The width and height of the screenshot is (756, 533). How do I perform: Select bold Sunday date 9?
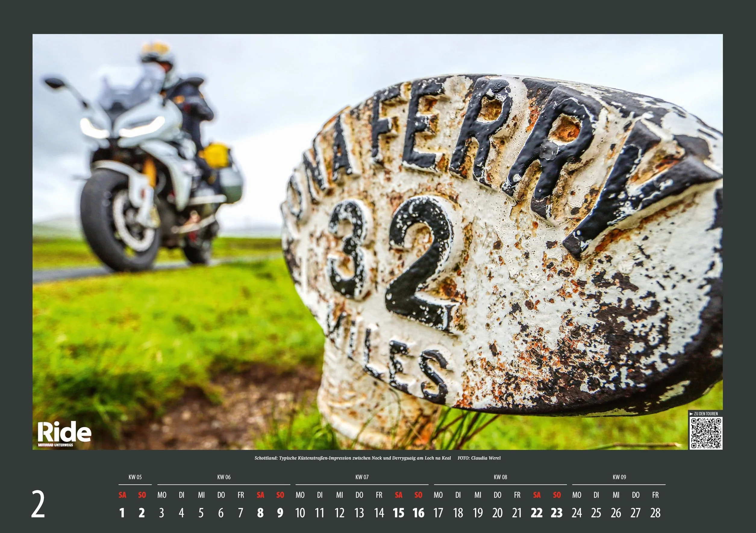click(x=280, y=513)
